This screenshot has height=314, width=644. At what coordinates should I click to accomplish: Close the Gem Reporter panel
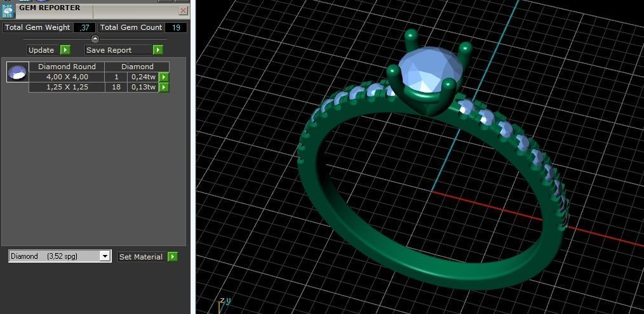tap(183, 11)
